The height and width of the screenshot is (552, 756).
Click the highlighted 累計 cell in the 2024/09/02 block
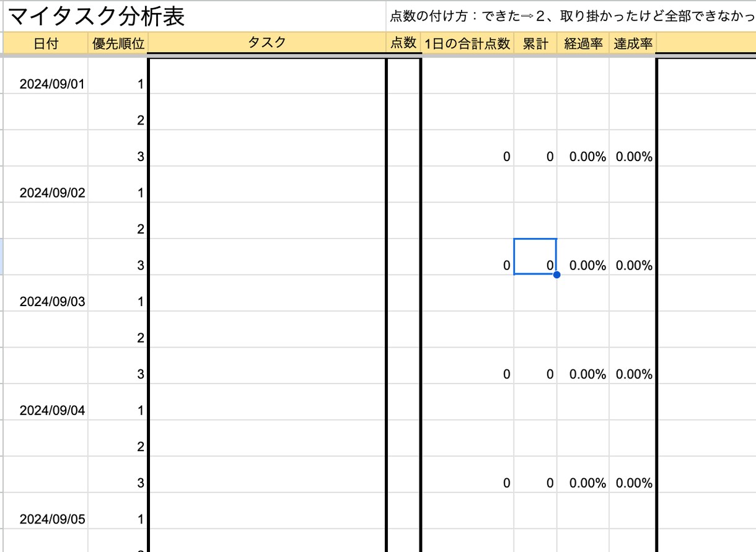point(535,256)
